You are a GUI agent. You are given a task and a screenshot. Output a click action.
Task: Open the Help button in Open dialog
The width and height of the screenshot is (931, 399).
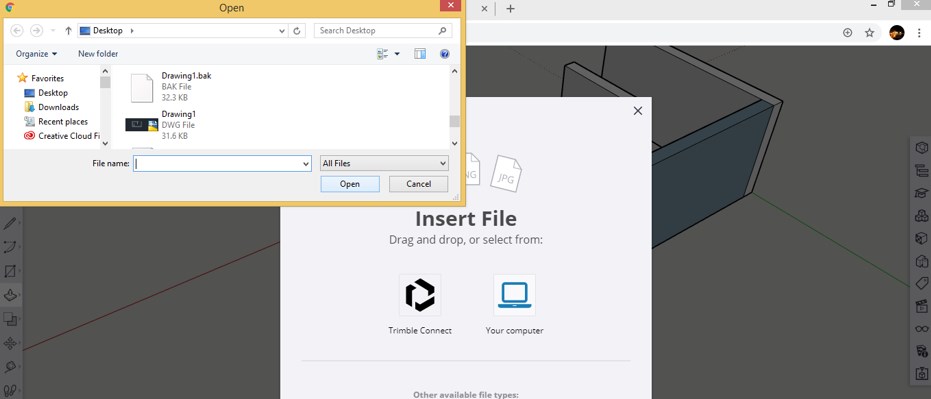tap(445, 54)
